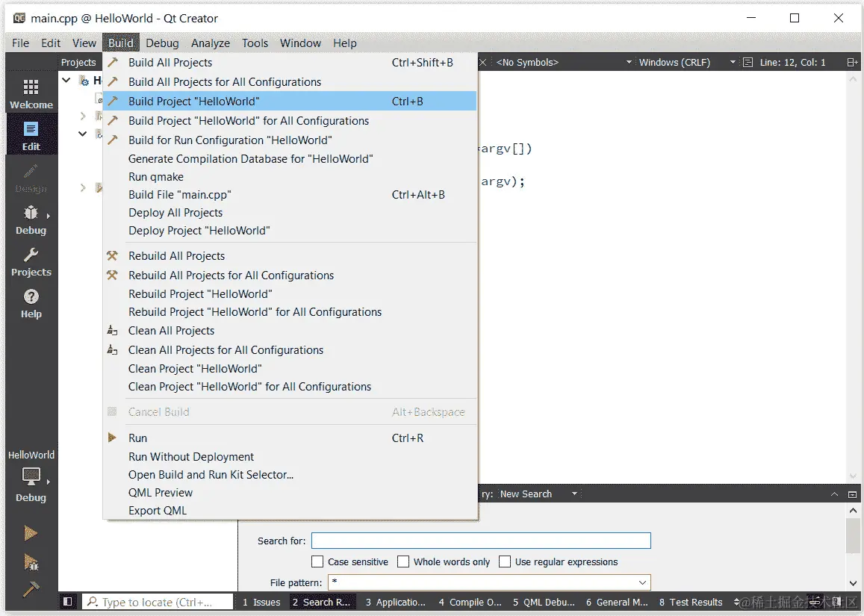Viewport: 864px width, 616px height.
Task: Open the File pattern combo box arrow
Action: (x=642, y=582)
